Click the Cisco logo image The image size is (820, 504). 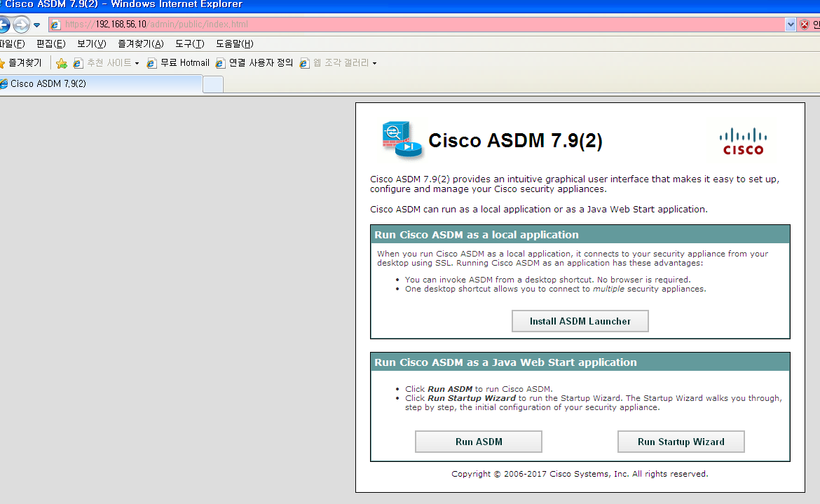tap(743, 142)
